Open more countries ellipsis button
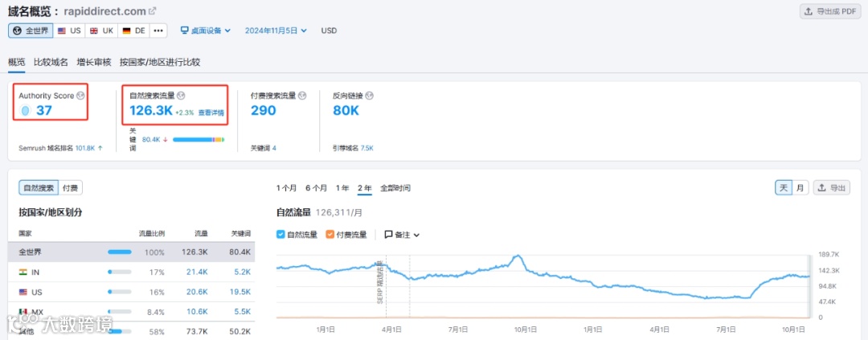868x340 pixels. point(158,31)
